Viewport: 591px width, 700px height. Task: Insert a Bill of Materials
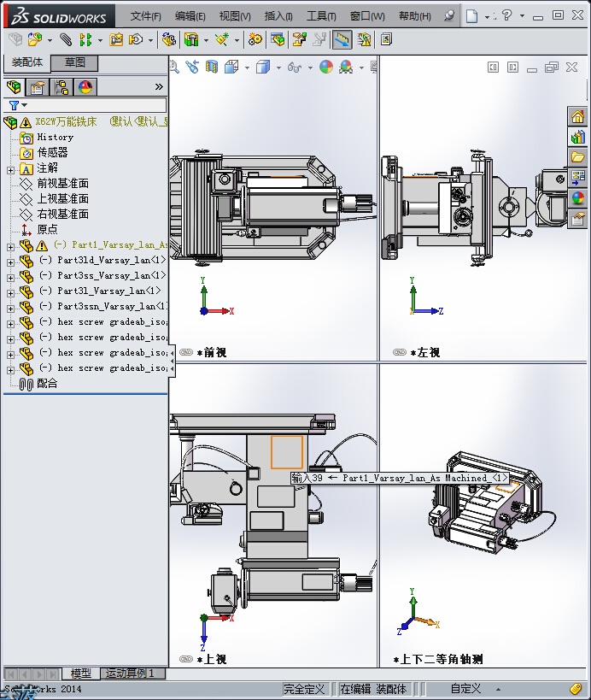click(278, 39)
